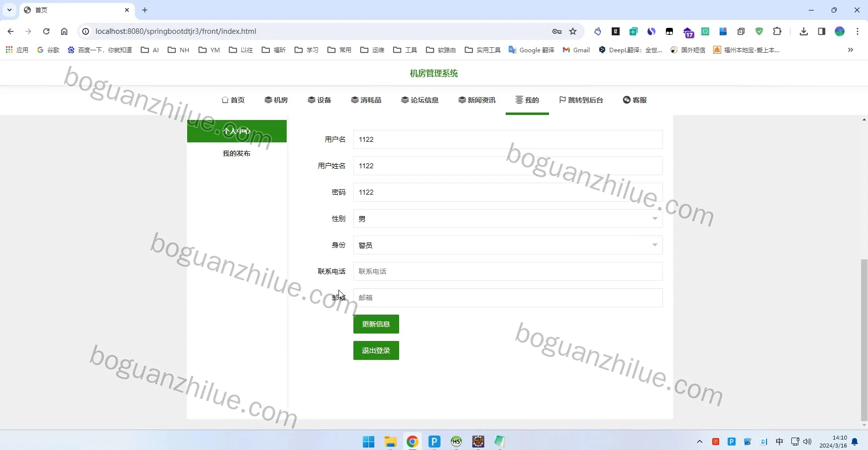Open the 学习 bookmarks folder
Viewport: 868px width, 450px height.
(x=307, y=50)
